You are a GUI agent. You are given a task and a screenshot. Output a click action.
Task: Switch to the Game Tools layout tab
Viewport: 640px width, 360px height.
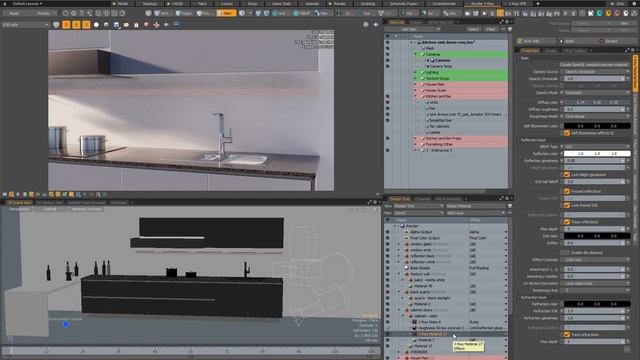tap(281, 4)
